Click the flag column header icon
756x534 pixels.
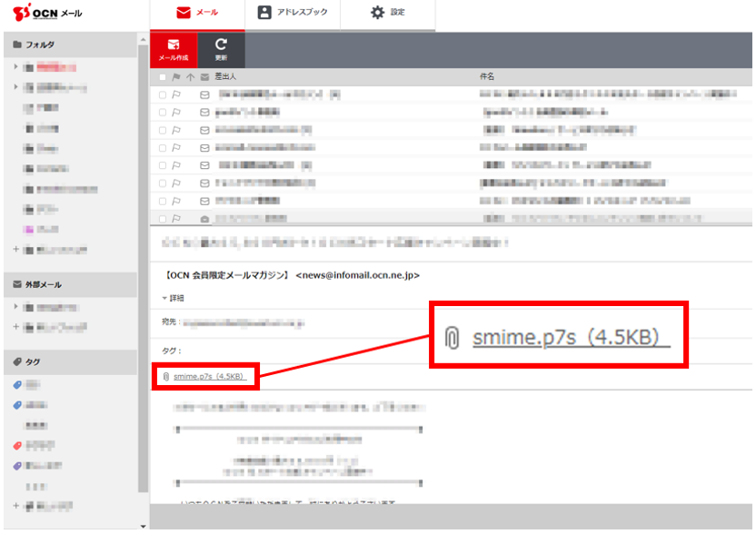coord(176,77)
